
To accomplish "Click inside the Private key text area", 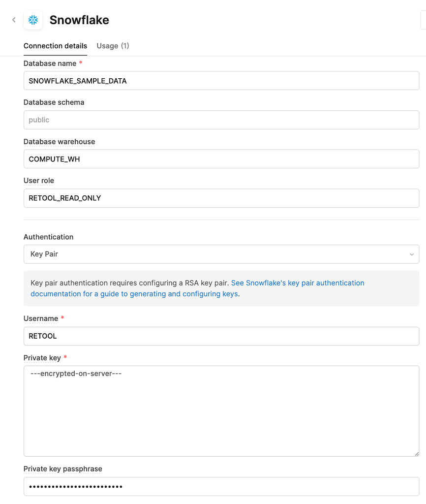I will pyautogui.click(x=221, y=411).
